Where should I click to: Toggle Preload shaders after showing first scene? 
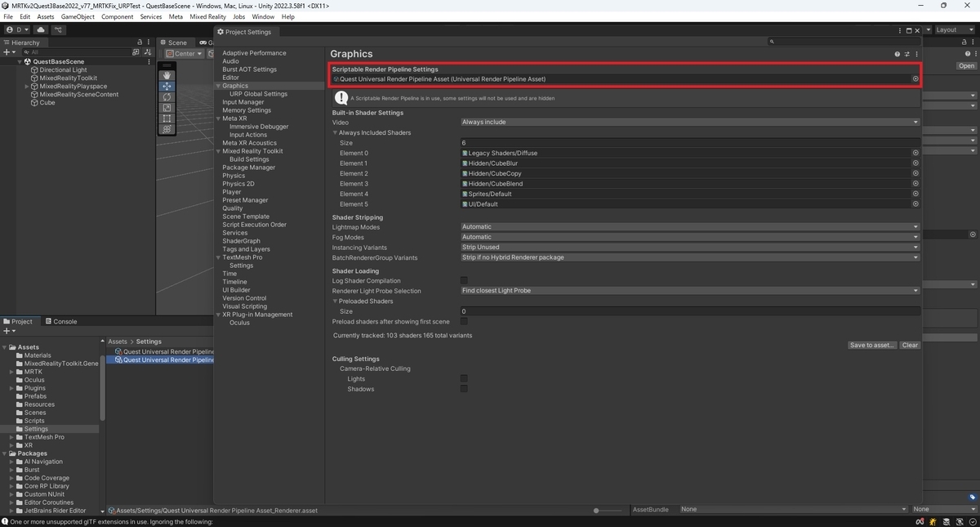click(x=464, y=322)
